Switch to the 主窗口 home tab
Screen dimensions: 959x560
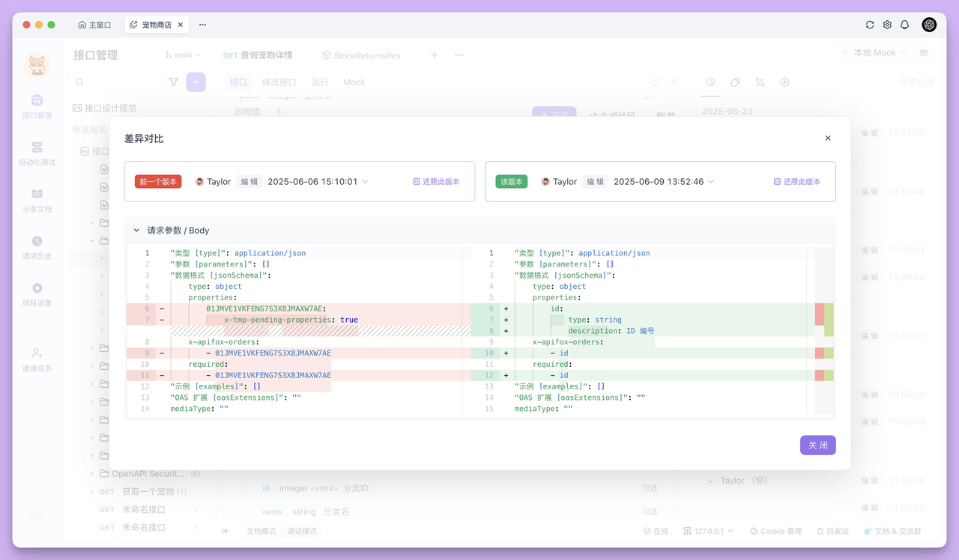[x=94, y=25]
